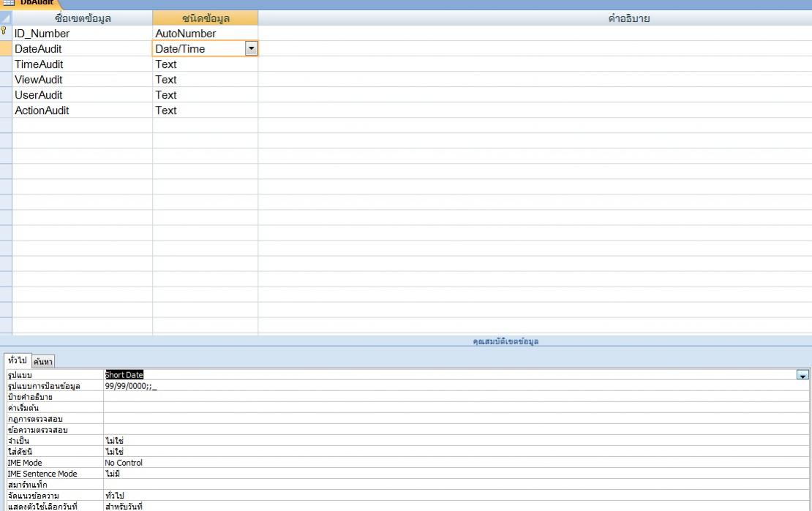Select the UserAudit field name cell
The image size is (812, 511).
tap(83, 95)
